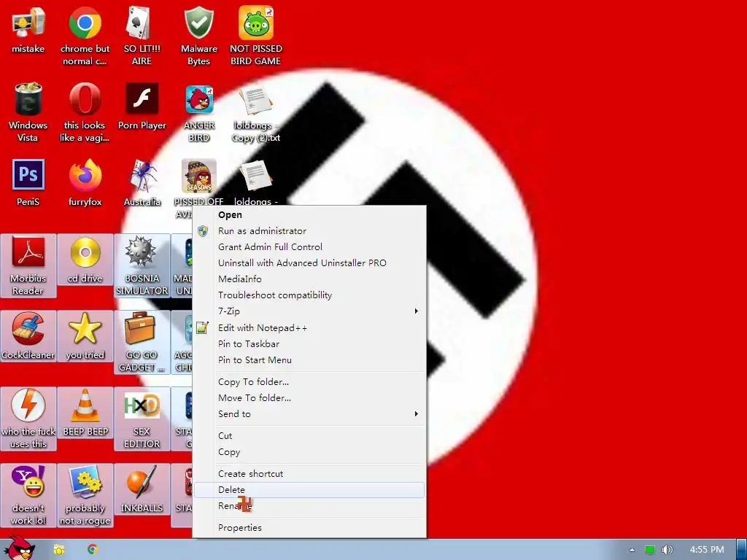Open the 'Malware Bytes' shield icon

pyautogui.click(x=198, y=35)
